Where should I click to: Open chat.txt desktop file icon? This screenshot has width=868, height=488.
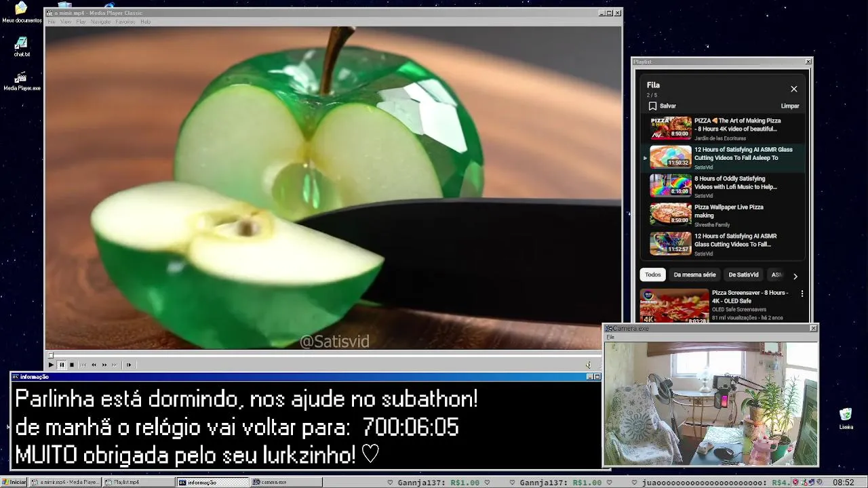[22, 47]
